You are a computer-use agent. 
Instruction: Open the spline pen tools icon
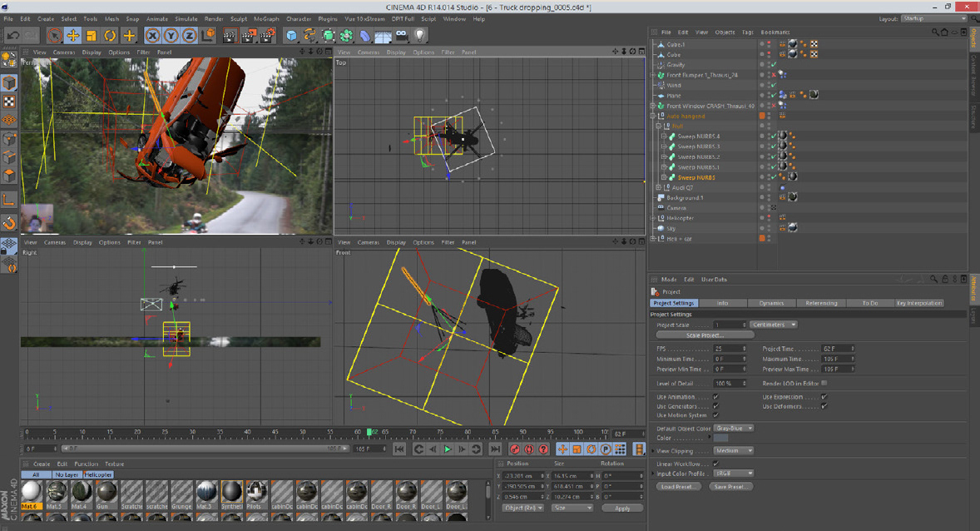[x=309, y=36]
